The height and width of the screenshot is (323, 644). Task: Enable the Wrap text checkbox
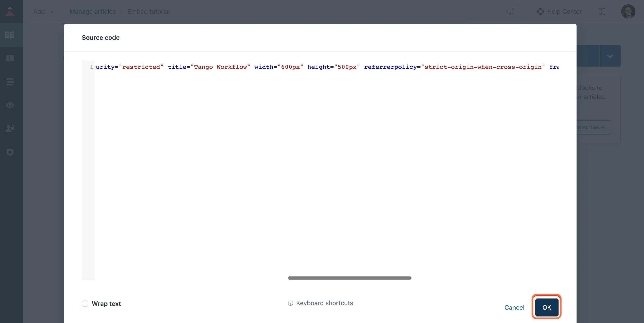coord(85,303)
